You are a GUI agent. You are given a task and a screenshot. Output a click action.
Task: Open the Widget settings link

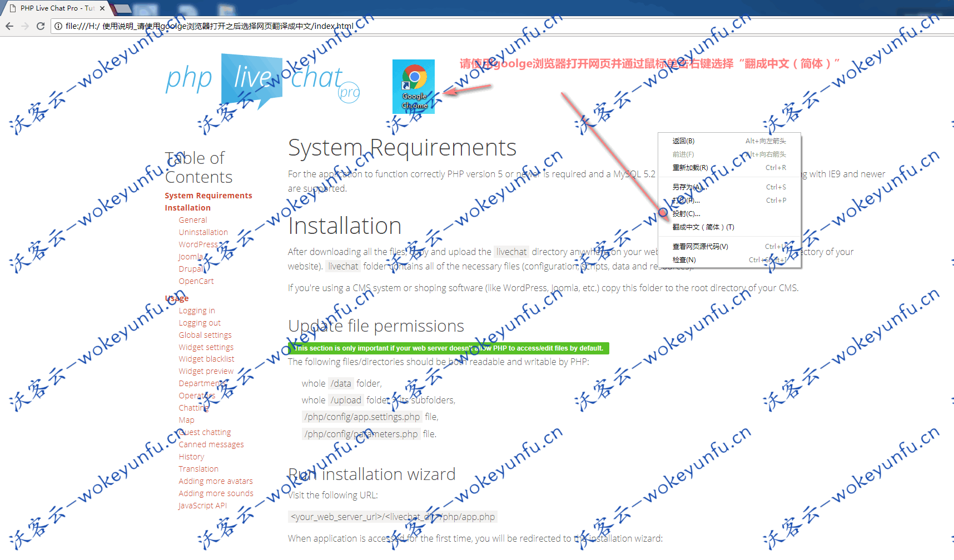click(206, 347)
